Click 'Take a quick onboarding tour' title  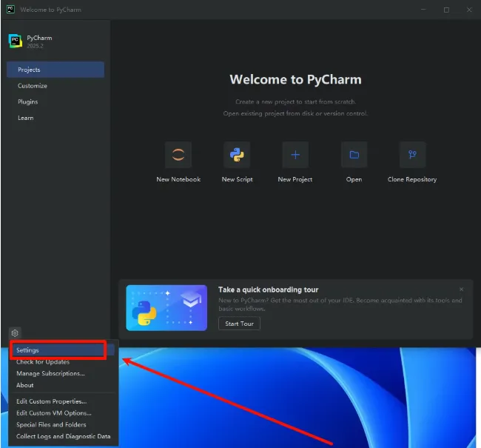[x=268, y=290]
